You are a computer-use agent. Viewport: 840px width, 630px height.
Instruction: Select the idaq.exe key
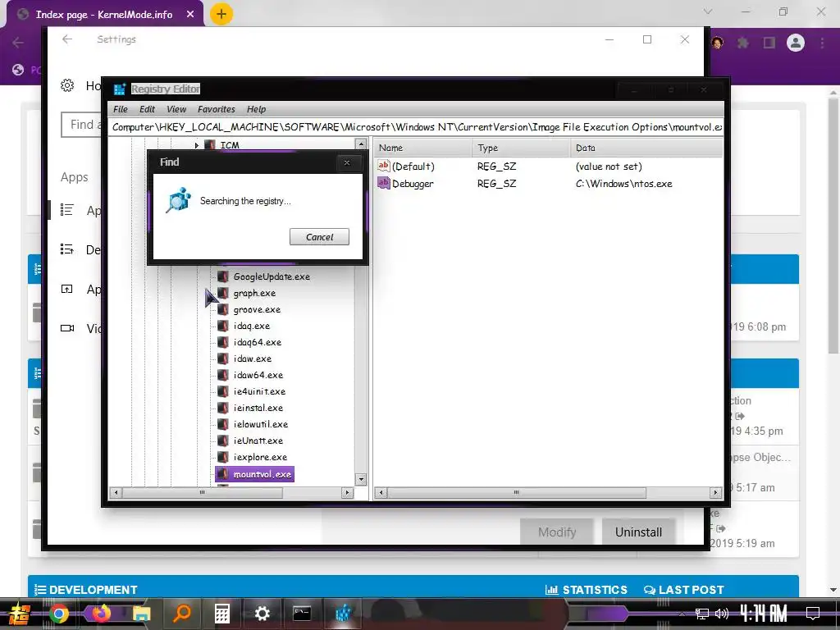(x=251, y=326)
